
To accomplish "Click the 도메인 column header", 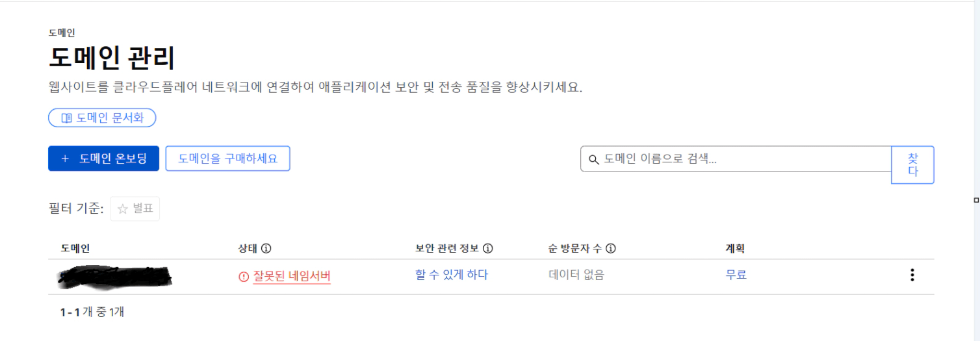I will [x=75, y=248].
